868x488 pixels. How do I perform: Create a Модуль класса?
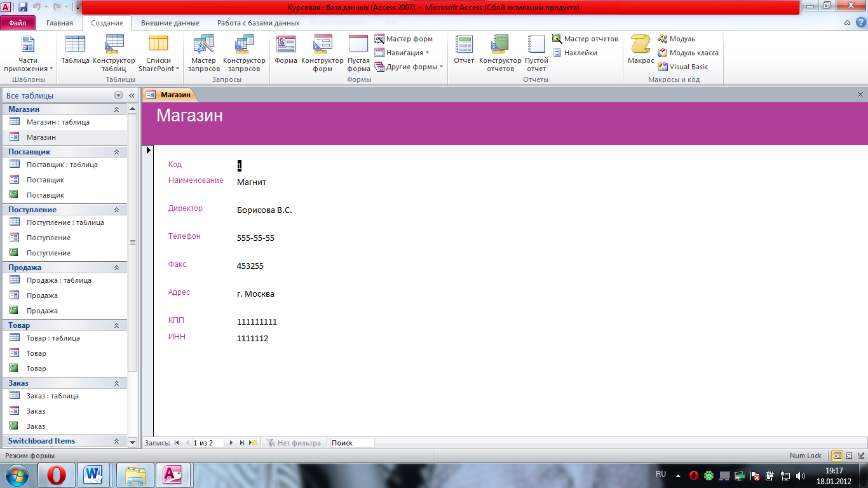[x=688, y=53]
